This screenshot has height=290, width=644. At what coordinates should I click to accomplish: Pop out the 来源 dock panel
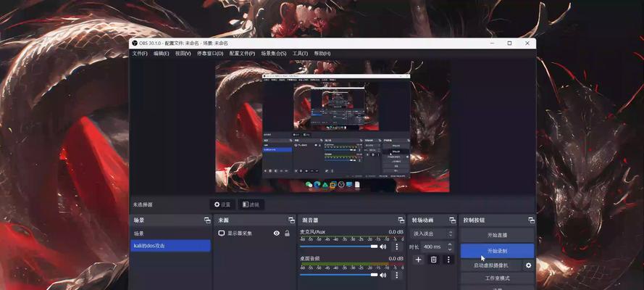point(291,220)
